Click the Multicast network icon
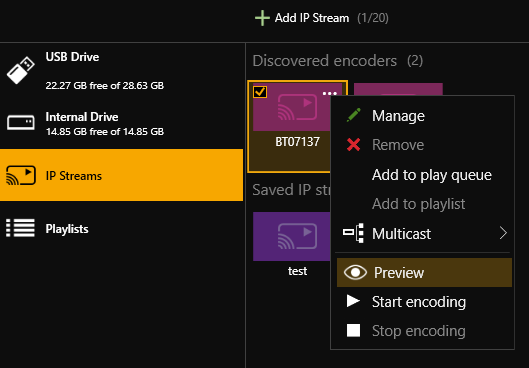 pos(353,233)
